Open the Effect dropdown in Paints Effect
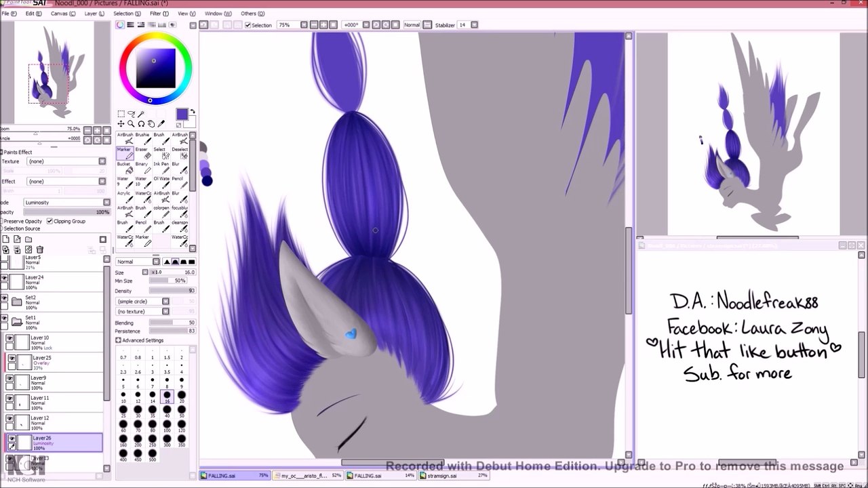This screenshot has height=488, width=868. 66,182
